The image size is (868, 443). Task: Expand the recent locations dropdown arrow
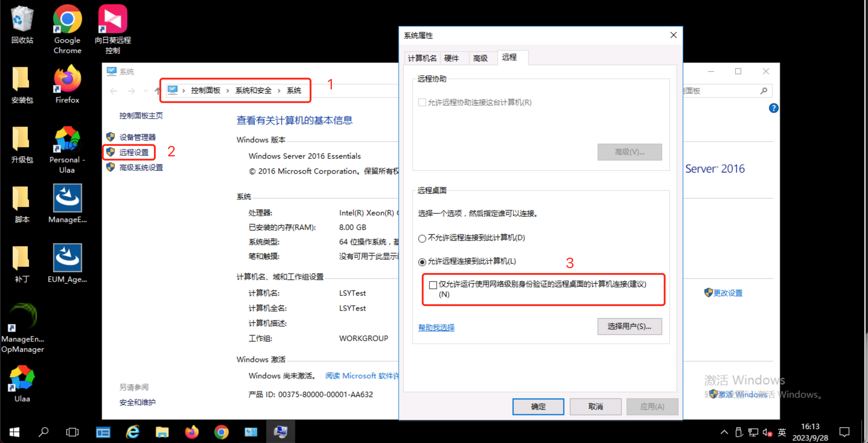145,91
